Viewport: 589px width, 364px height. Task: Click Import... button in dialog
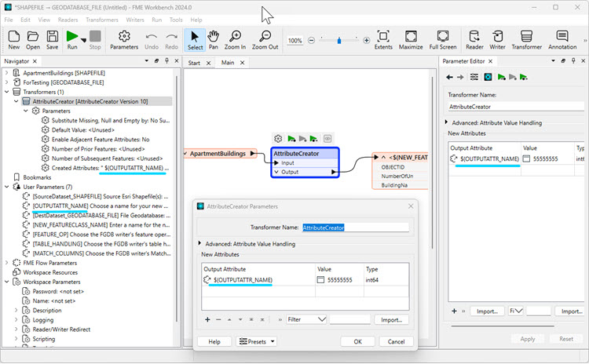pyautogui.click(x=391, y=320)
